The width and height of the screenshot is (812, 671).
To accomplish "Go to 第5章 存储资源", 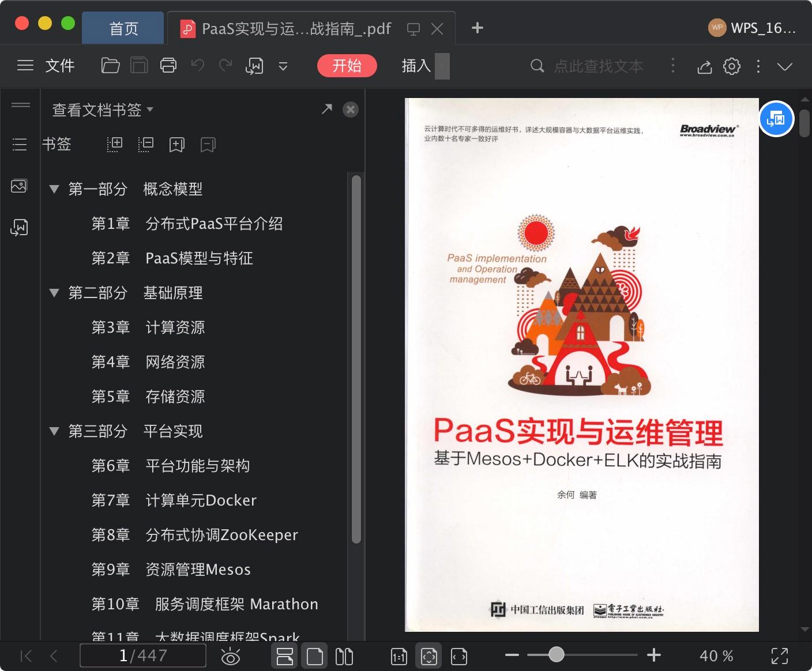I will click(x=148, y=397).
